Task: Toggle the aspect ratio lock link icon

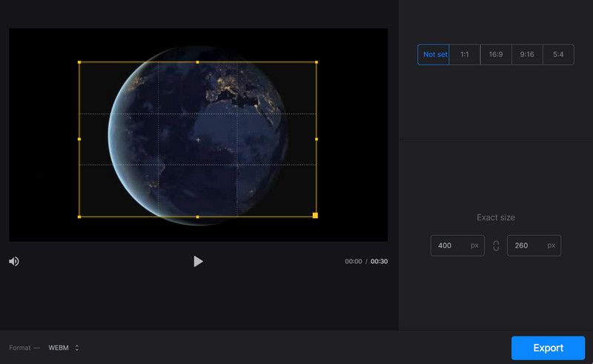Action: coord(496,246)
